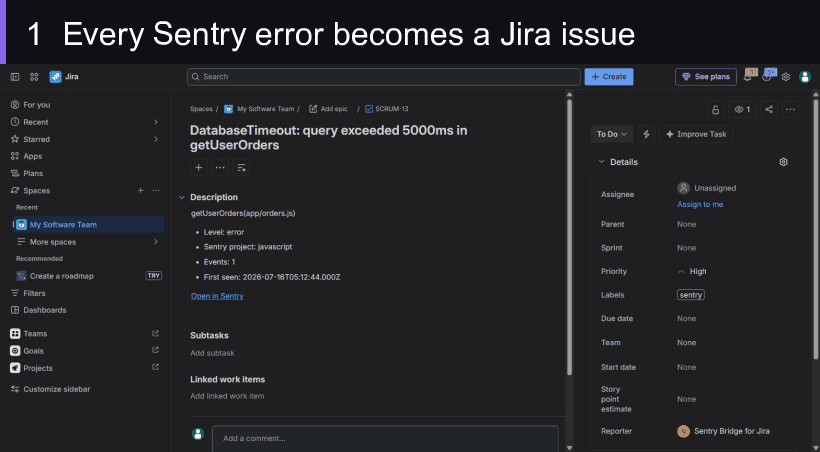Click Assign to me link
Screen dimensions: 820x452
pyautogui.click(x=700, y=205)
